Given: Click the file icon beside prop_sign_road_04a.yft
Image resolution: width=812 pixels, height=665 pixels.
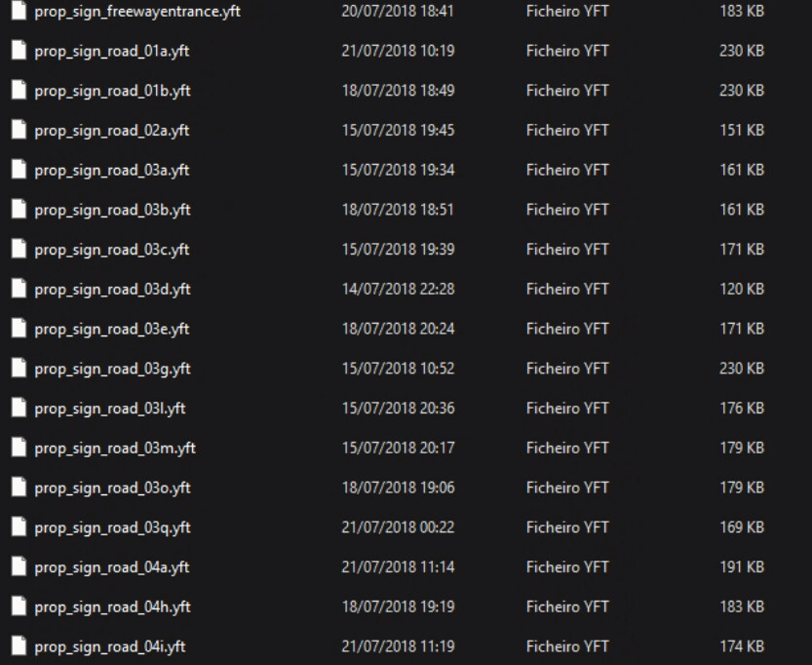Looking at the screenshot, I should pyautogui.click(x=19, y=567).
